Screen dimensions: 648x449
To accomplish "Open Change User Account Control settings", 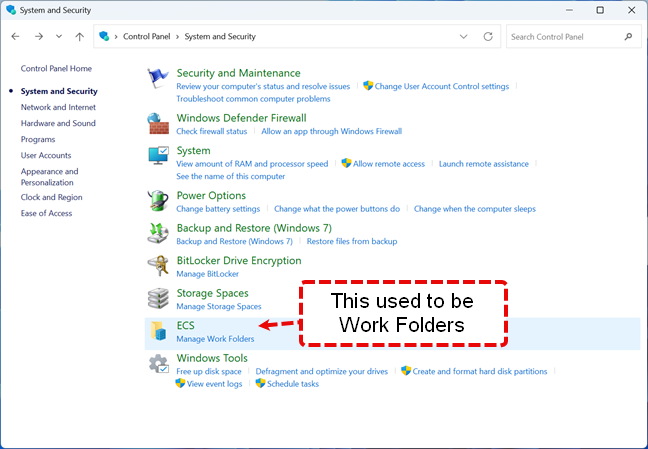I will tap(441, 86).
